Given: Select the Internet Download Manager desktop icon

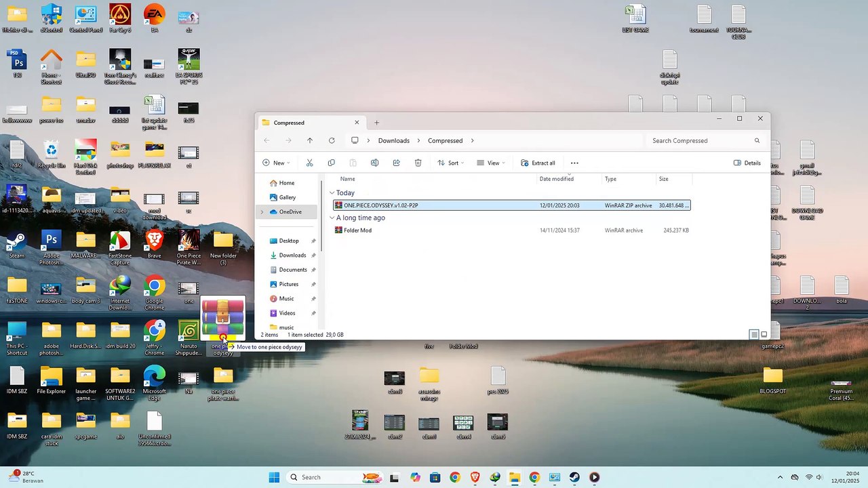Looking at the screenshot, I should (120, 293).
